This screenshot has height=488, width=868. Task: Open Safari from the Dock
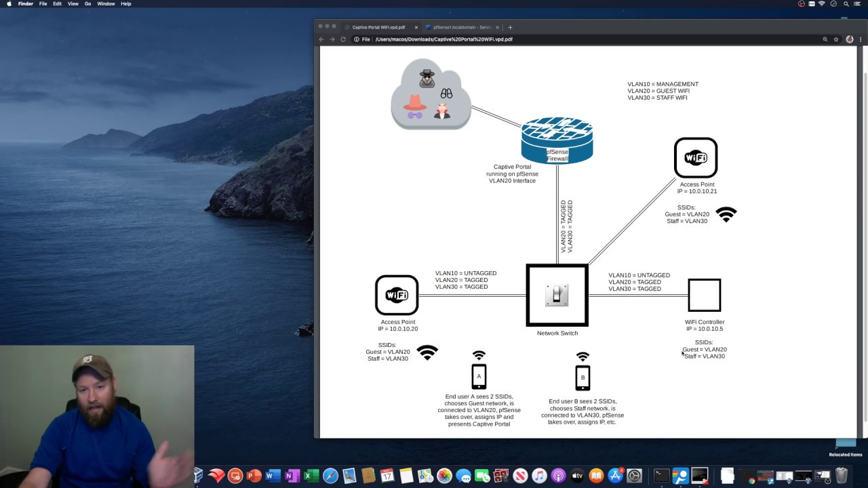(330, 476)
